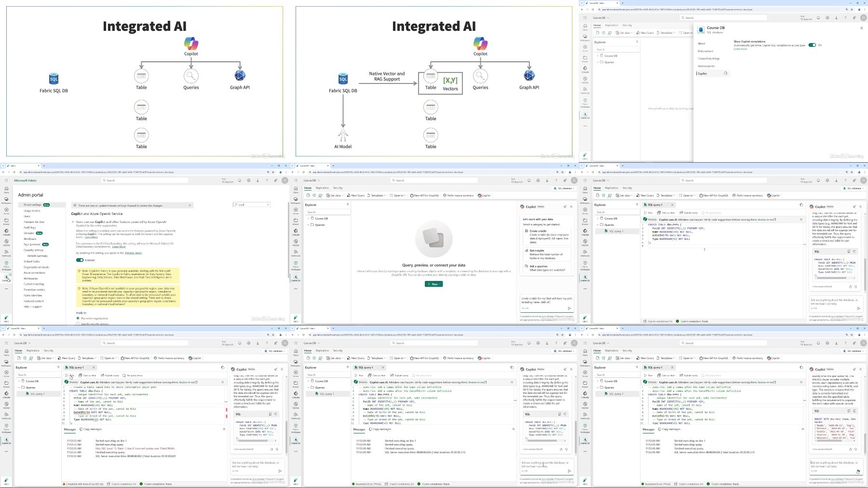Expand the new or updated tenant settings banner
The height and width of the screenshot is (488, 868).
(x=133, y=206)
